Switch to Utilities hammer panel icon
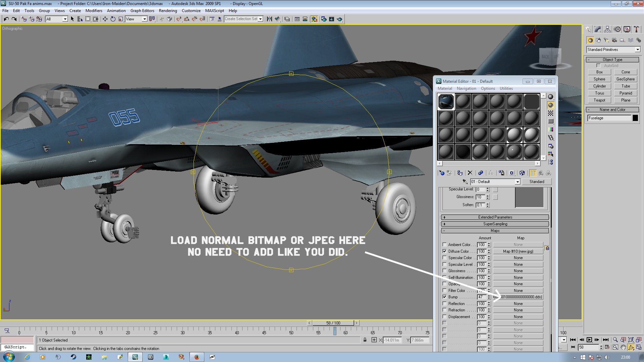The height and width of the screenshot is (362, 644). point(636,29)
